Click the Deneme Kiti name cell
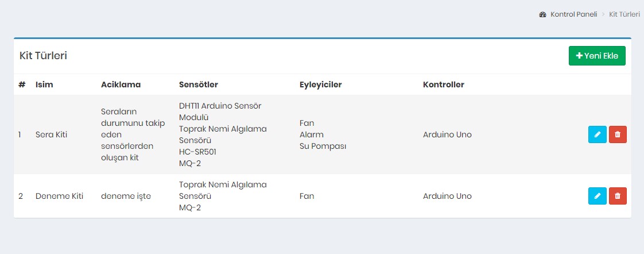This screenshot has width=644, height=254. click(59, 196)
